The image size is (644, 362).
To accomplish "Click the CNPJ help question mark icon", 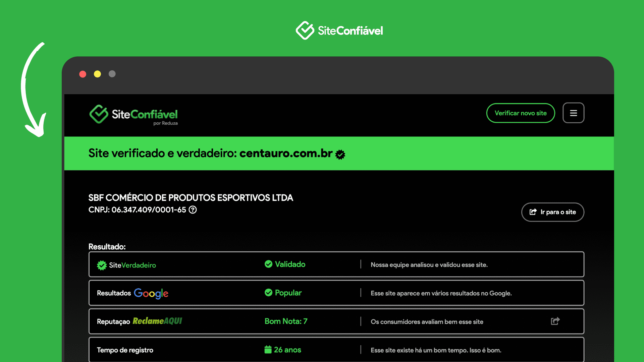I will click(193, 210).
